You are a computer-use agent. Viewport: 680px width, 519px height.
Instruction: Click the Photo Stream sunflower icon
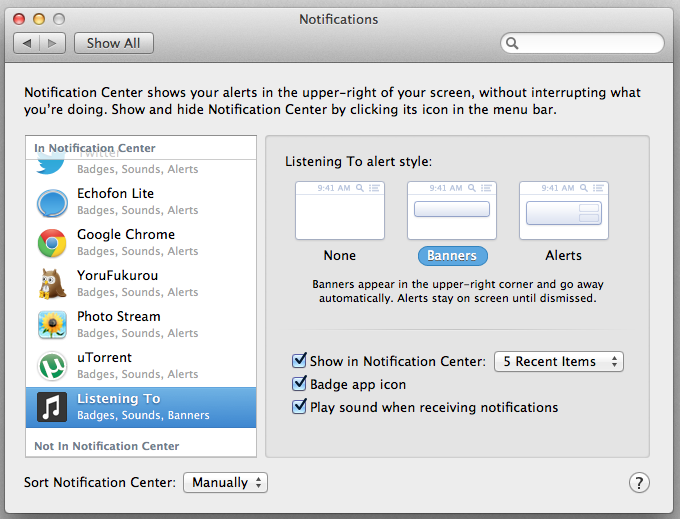pyautogui.click(x=52, y=325)
